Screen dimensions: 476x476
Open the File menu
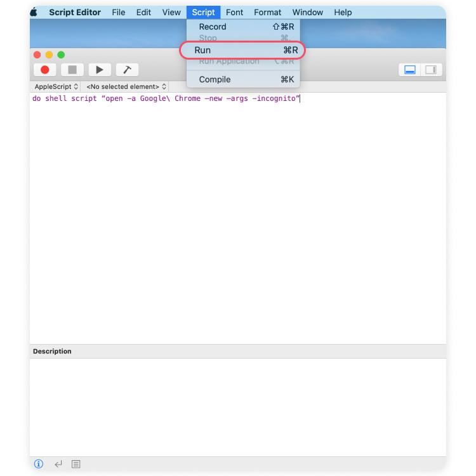point(119,12)
